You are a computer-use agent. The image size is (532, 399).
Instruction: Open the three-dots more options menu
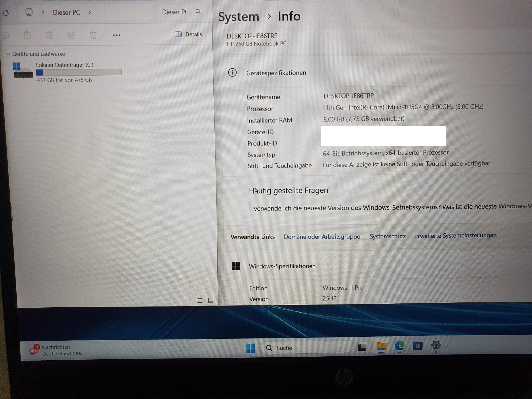pos(117,35)
